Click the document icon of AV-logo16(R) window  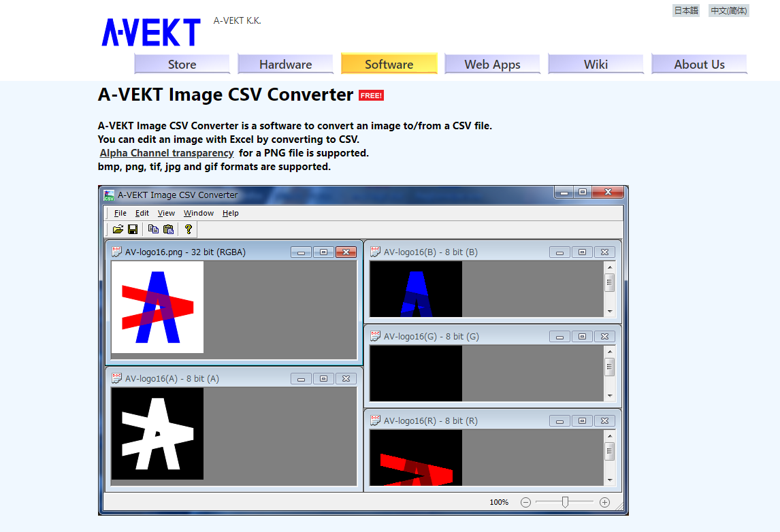(376, 420)
